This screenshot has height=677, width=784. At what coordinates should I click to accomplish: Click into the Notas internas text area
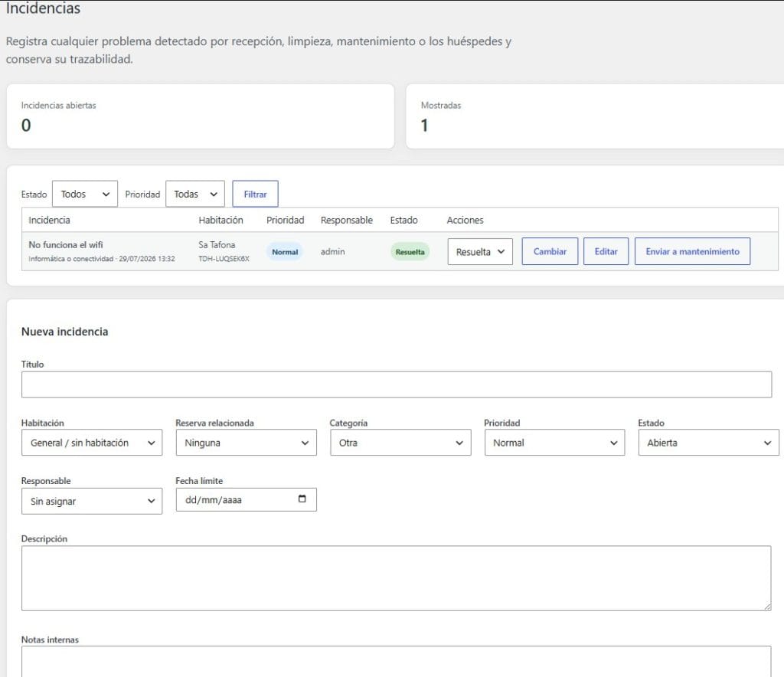click(x=397, y=662)
